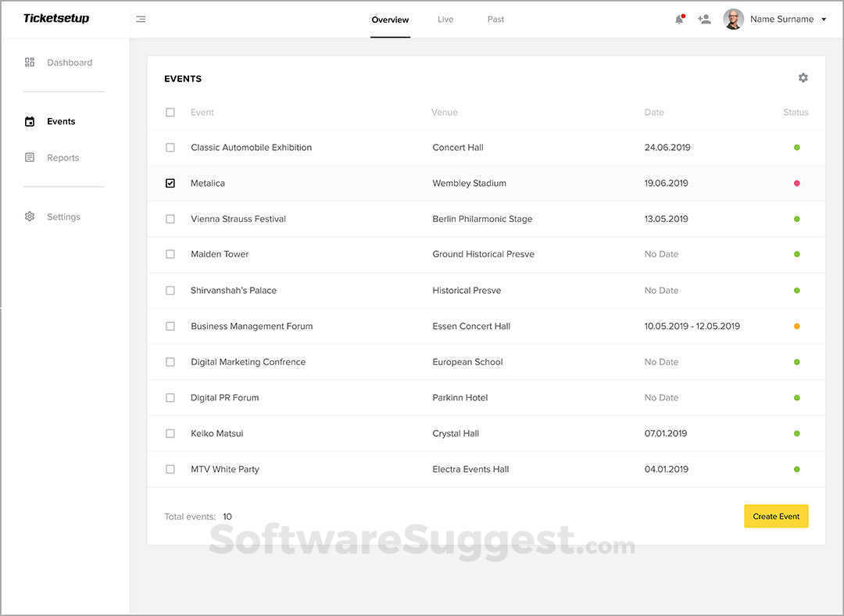The width and height of the screenshot is (844, 616).
Task: Check the Digital Marketing Confrence checkbox
Action: (170, 362)
